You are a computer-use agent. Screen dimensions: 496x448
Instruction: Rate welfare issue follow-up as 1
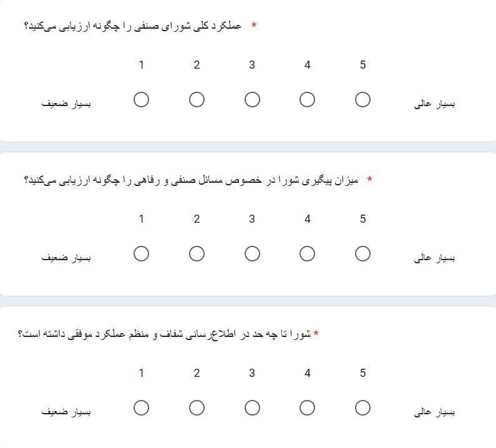[x=141, y=254]
